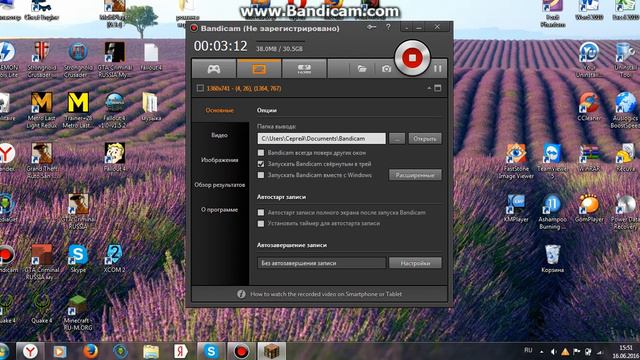Screen dimensions: 640x360
Task: Switch to Bandicam taskbar button
Action: coord(241,351)
